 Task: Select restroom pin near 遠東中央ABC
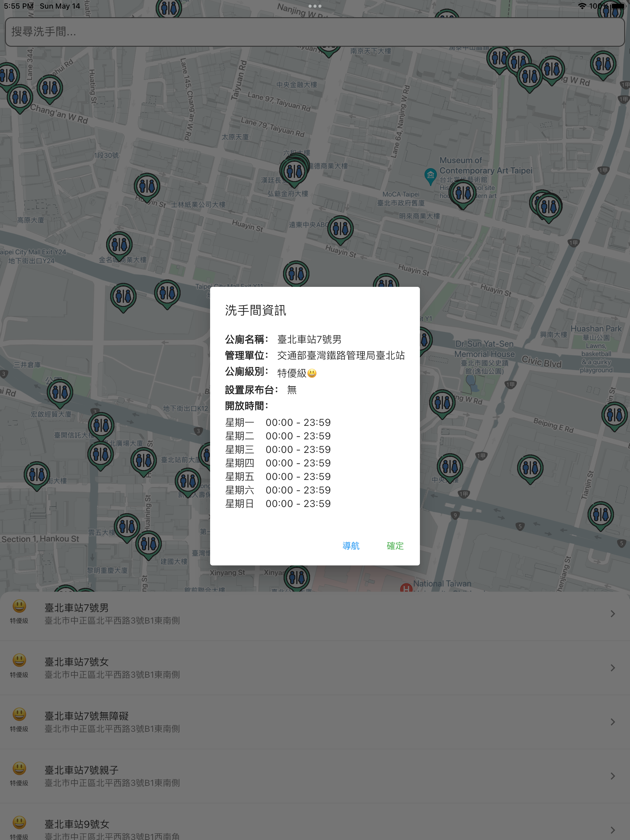tap(341, 230)
